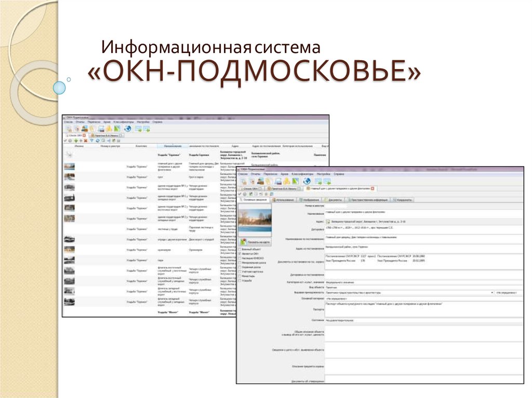Viewport: 532px width, 398px height.
Task: Click the green map icon in detail window toolbar
Action: click(296, 182)
